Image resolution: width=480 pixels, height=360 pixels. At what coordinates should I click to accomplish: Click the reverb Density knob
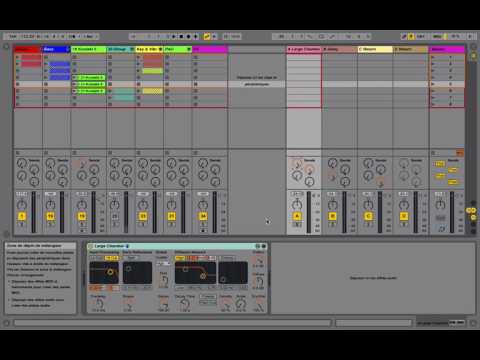coord(226,304)
